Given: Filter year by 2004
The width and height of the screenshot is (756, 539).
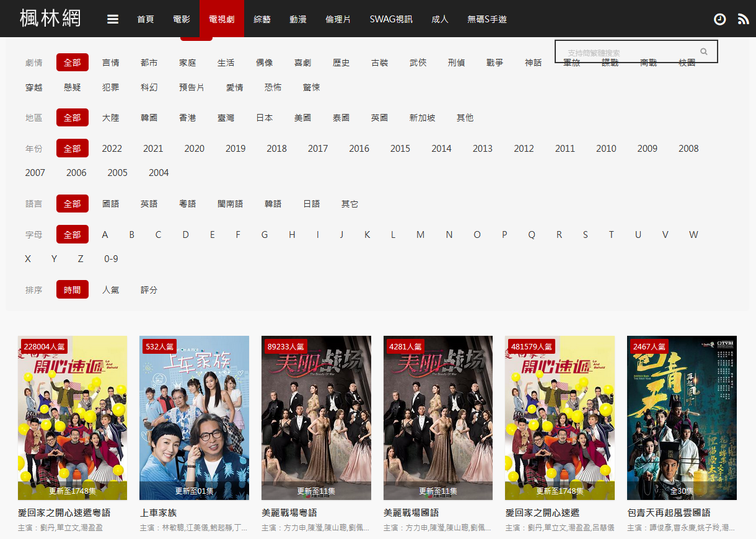Looking at the screenshot, I should click(159, 173).
